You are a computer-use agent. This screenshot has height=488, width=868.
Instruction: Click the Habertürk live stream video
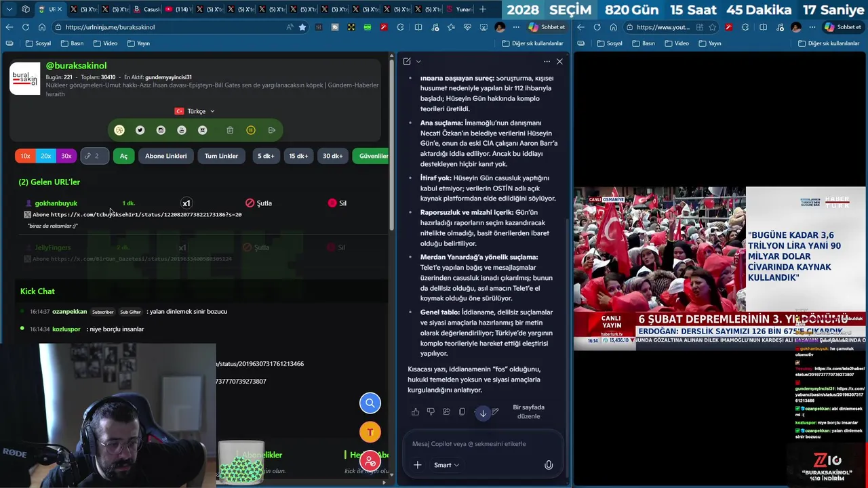pyautogui.click(x=719, y=268)
